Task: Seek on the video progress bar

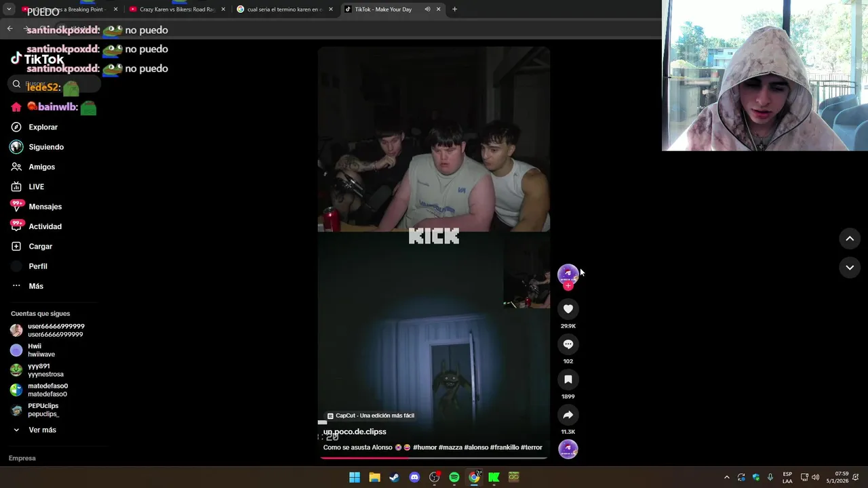Action: [x=434, y=457]
